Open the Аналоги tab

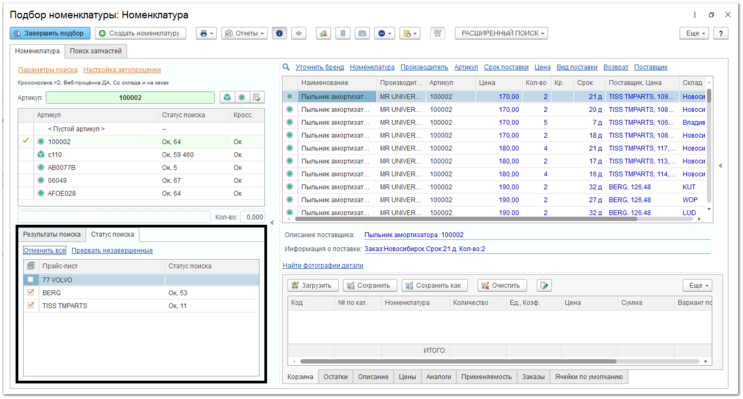(x=438, y=377)
